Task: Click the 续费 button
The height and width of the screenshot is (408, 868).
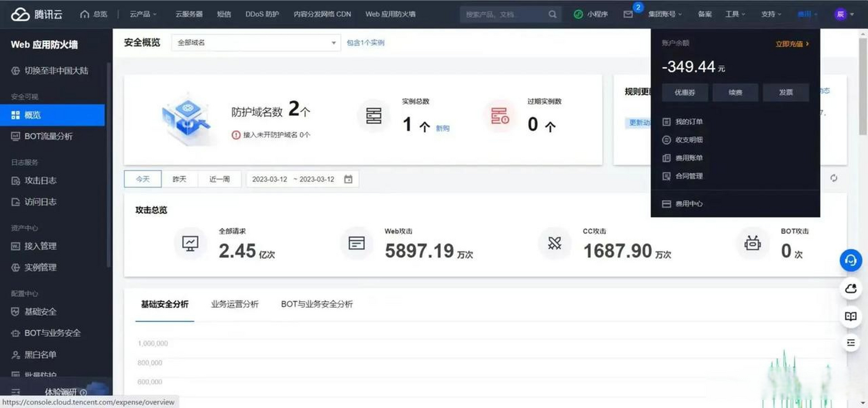Action: [735, 92]
